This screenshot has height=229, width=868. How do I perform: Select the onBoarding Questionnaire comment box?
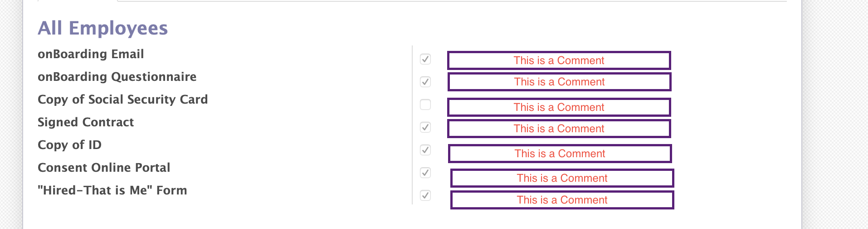(559, 82)
